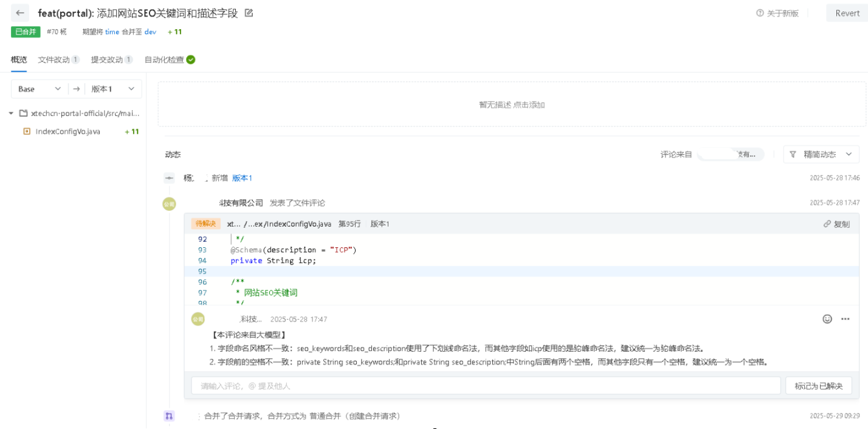Screen dimensions: 868x429
Task: Click the 请输入评论 comment input
Action: point(486,386)
